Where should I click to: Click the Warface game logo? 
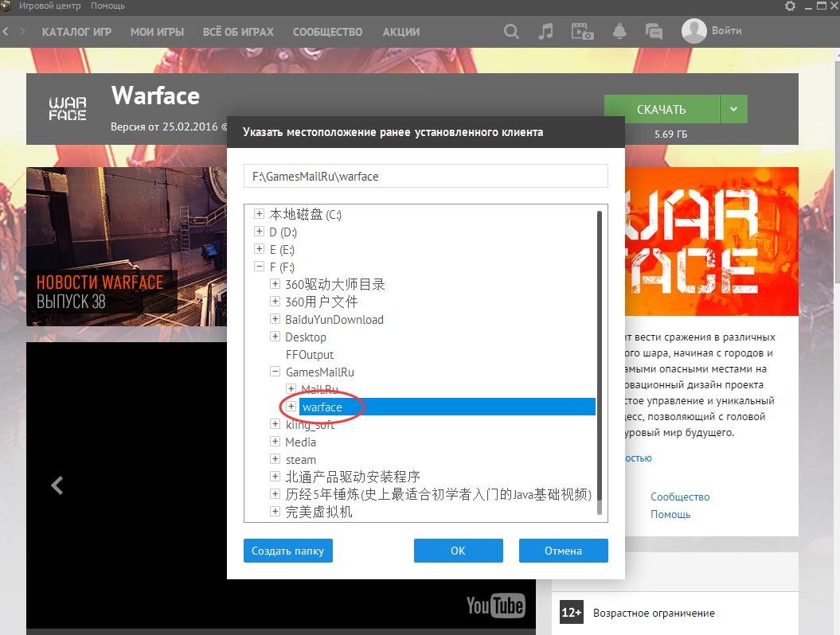click(x=68, y=109)
